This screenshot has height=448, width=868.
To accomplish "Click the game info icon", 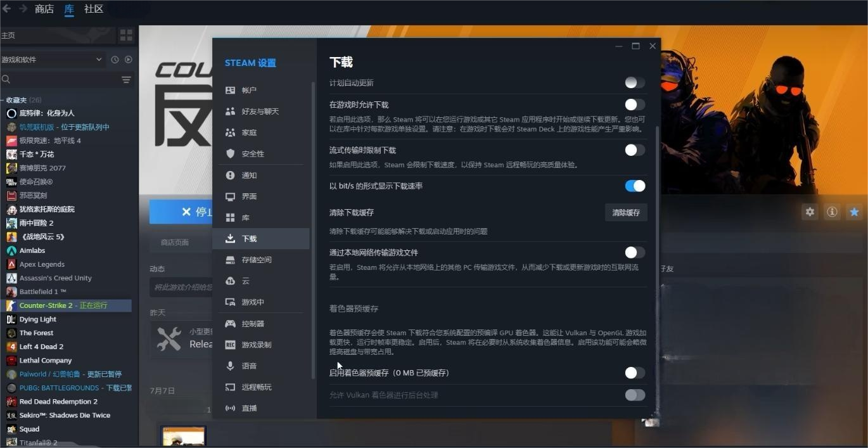I will (832, 212).
